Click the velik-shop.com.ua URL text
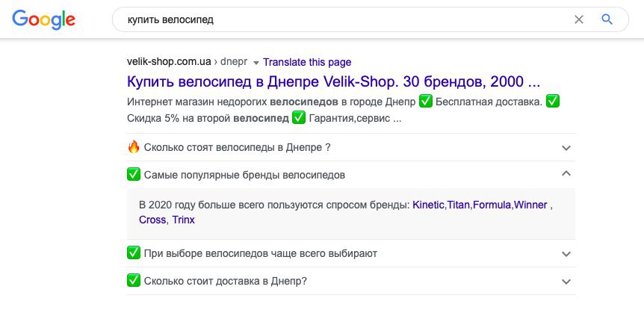Image resolution: width=644 pixels, height=313 pixels. (x=169, y=62)
